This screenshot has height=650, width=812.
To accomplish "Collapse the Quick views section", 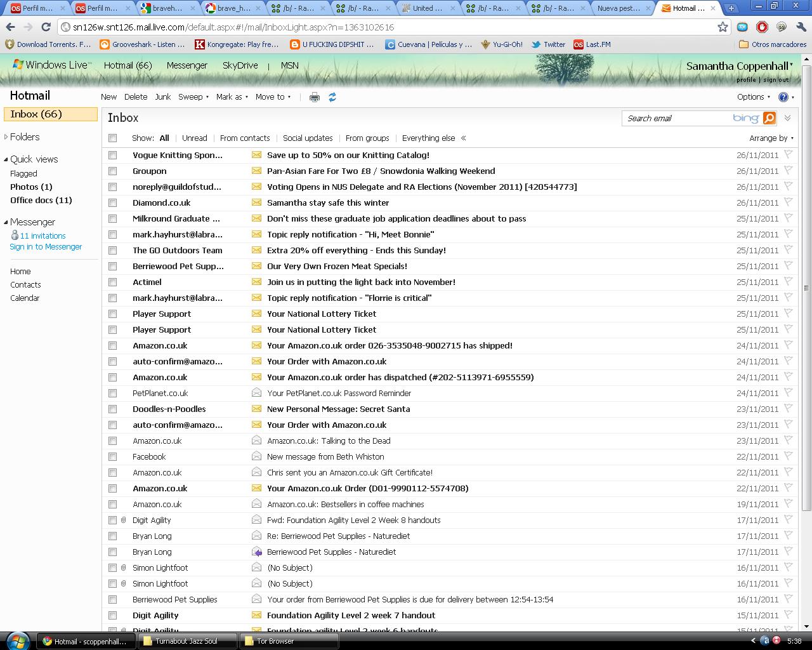I will [6, 159].
